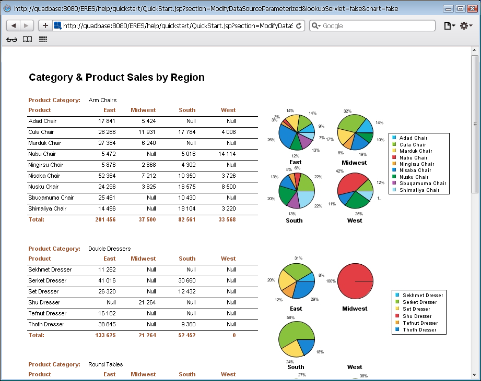
Task: Click the vertical scrollbar thumb
Action: (x=475, y=124)
